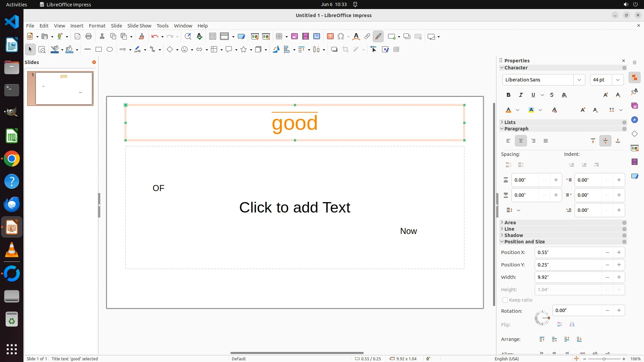Insert a text box from the toolbar
Screen dimensions: 644x362
(x=330, y=36)
